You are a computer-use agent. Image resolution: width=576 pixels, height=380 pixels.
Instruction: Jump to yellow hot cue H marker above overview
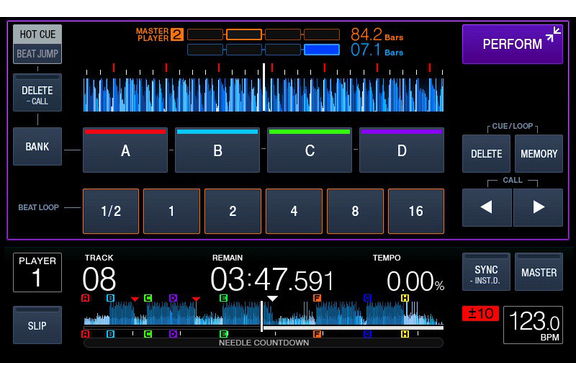point(405,298)
